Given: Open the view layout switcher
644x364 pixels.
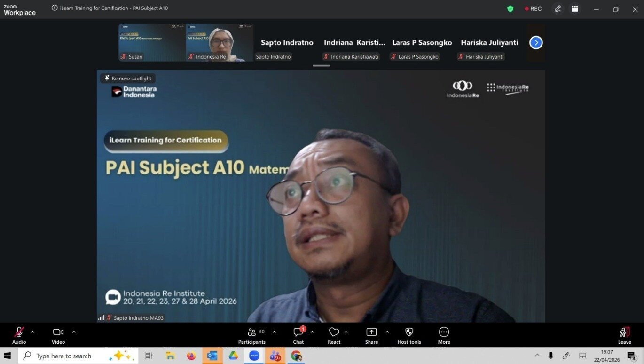Looking at the screenshot, I should click(574, 9).
